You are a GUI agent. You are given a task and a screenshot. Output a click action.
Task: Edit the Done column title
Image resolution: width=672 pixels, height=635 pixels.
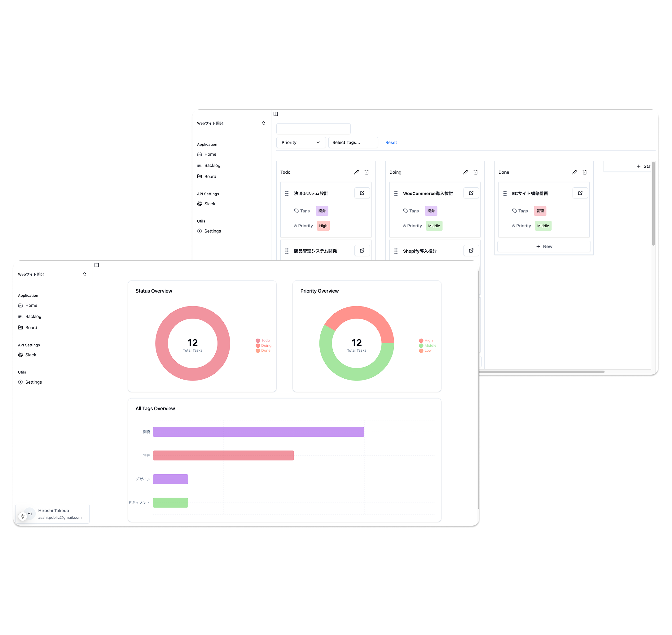574,172
